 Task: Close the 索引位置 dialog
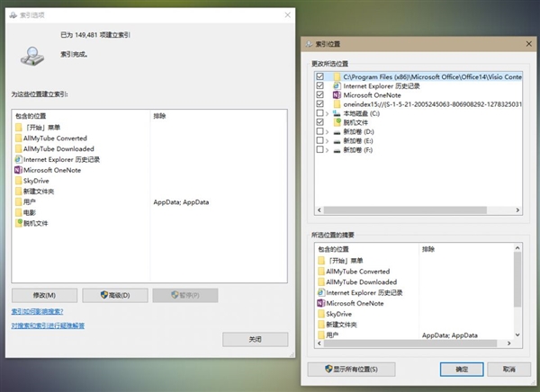click(529, 44)
